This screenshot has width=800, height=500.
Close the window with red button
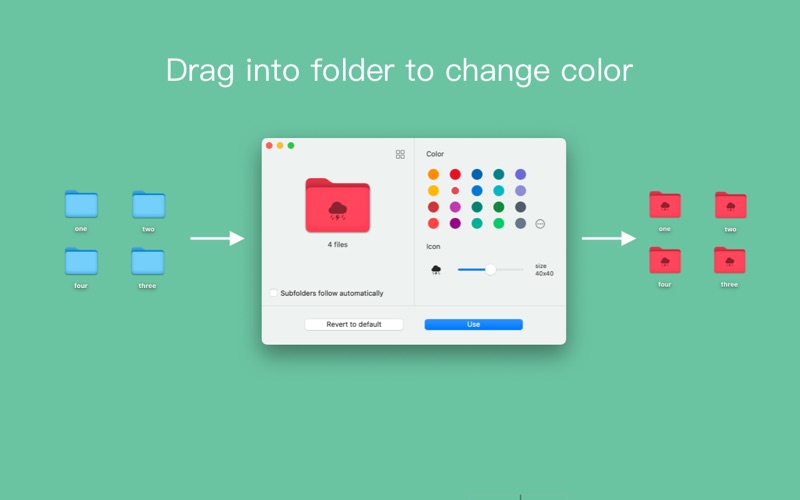[x=269, y=146]
